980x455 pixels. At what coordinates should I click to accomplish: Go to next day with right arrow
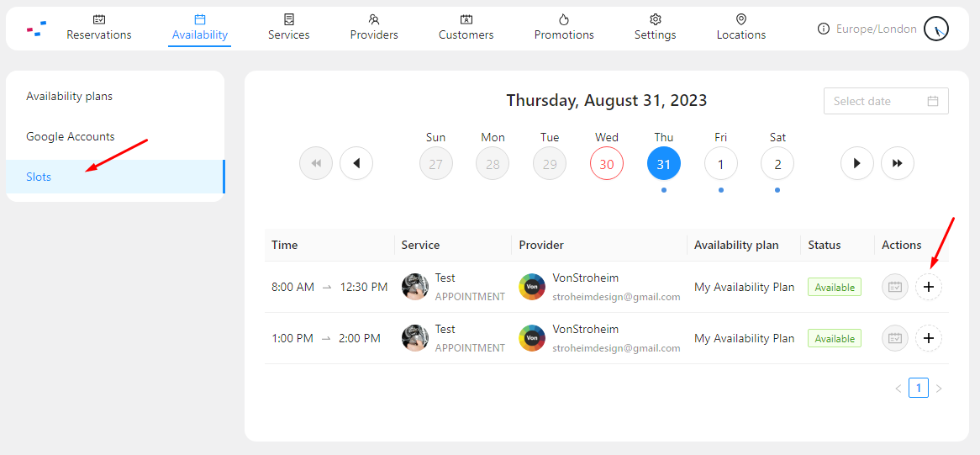click(x=857, y=163)
